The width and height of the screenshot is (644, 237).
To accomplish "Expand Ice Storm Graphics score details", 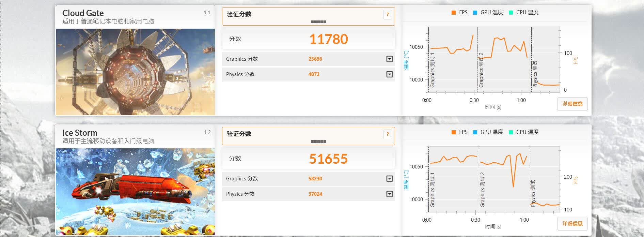I will coord(390,179).
